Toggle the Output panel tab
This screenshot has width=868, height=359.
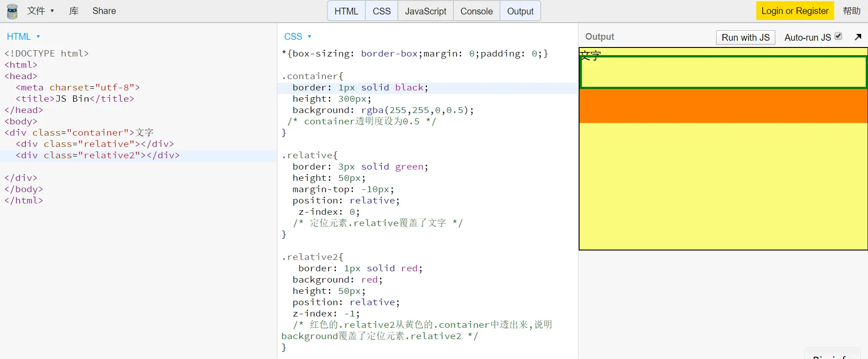[520, 11]
